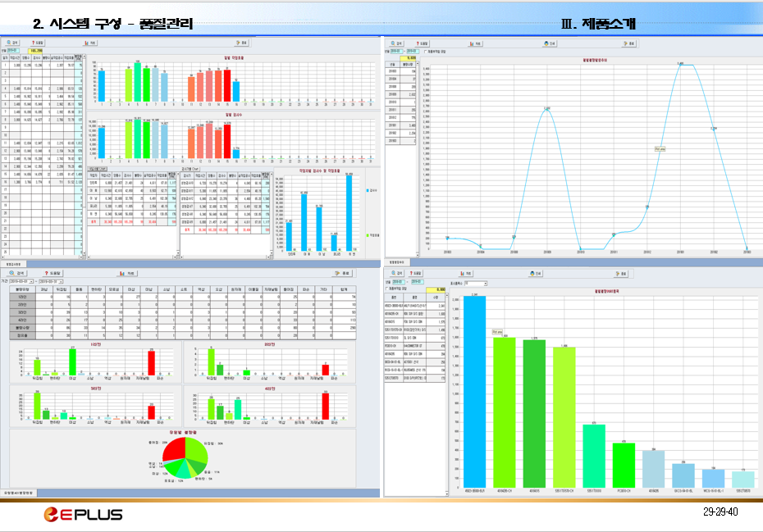This screenshot has width=763, height=532.
Task: Click Exit in the line-chart panel toolbar
Action: tap(629, 43)
